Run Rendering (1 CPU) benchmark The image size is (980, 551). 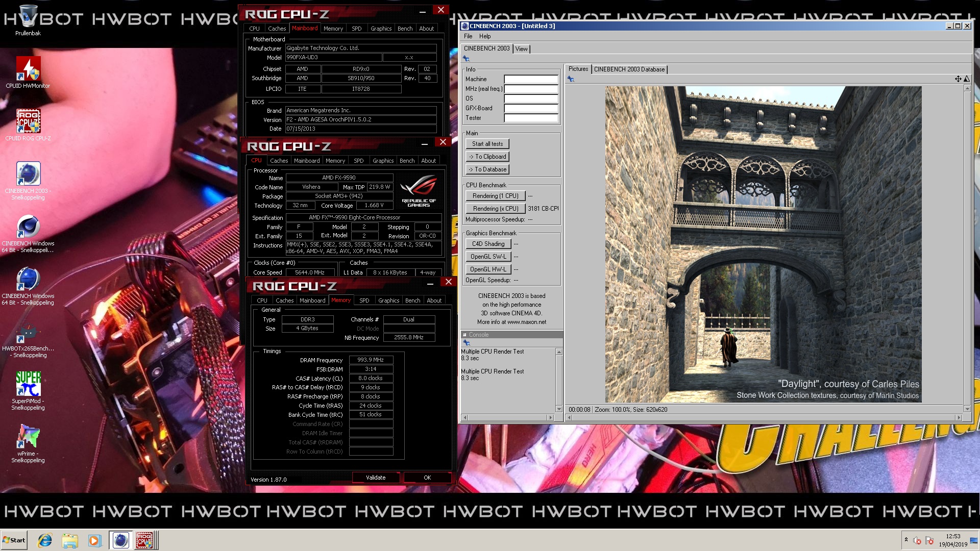click(x=495, y=196)
